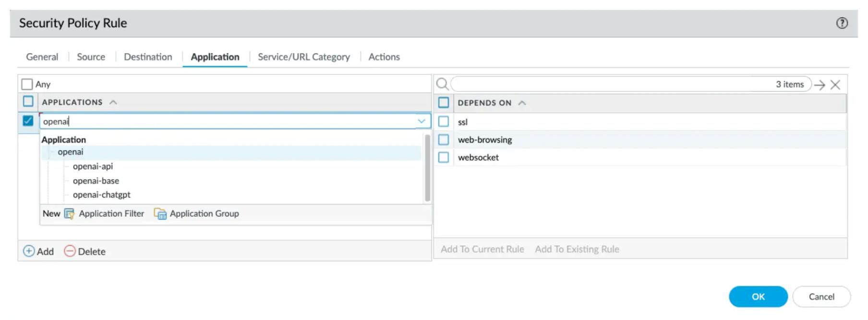Sort by the Applications column header arrow

click(113, 102)
